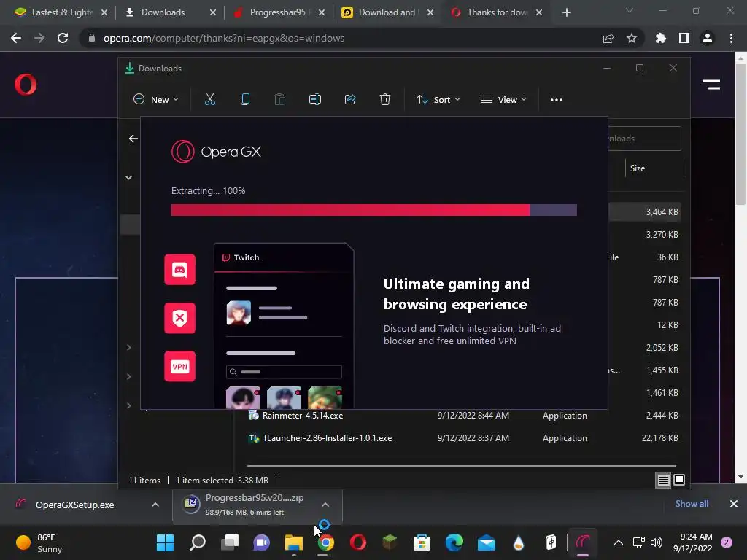Screen dimensions: 747x560
Task: Click Discord icon in Opera GX installer
Action: point(179,270)
